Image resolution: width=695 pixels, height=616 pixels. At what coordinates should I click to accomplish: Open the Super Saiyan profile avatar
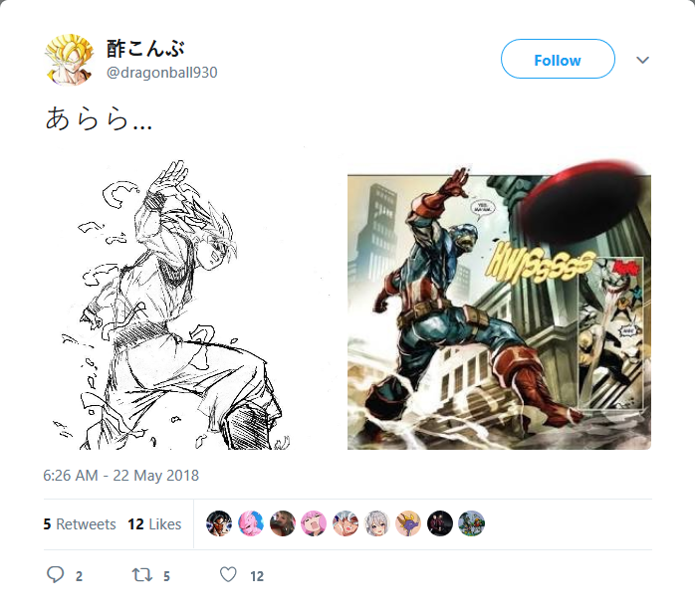pyautogui.click(x=69, y=60)
